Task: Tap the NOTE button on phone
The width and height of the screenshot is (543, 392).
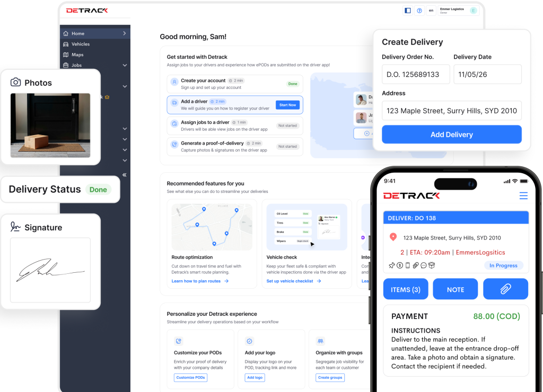Action: (x=456, y=289)
